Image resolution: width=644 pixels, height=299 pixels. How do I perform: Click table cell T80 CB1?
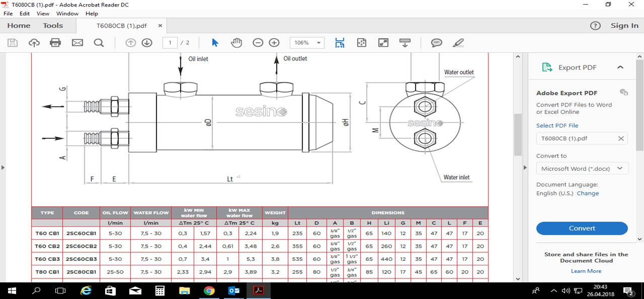(x=47, y=272)
